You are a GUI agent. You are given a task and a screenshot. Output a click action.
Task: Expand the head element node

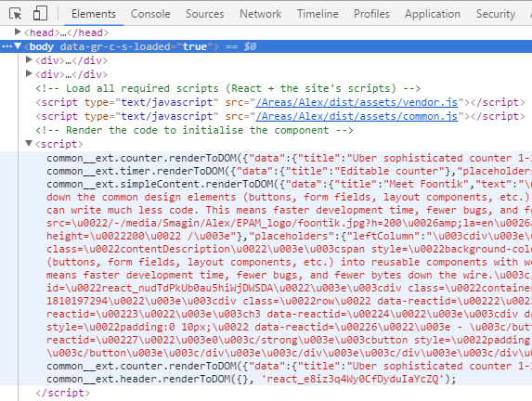(18, 32)
